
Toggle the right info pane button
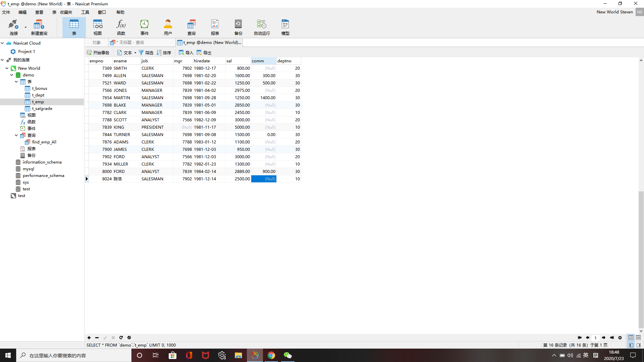coord(638,345)
